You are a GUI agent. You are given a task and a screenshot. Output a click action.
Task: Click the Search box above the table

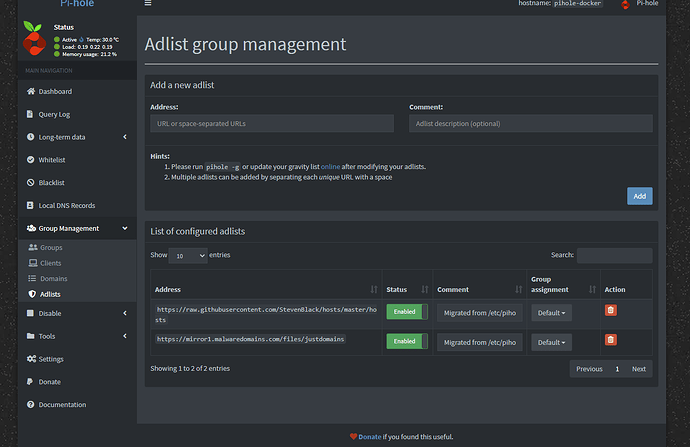614,256
